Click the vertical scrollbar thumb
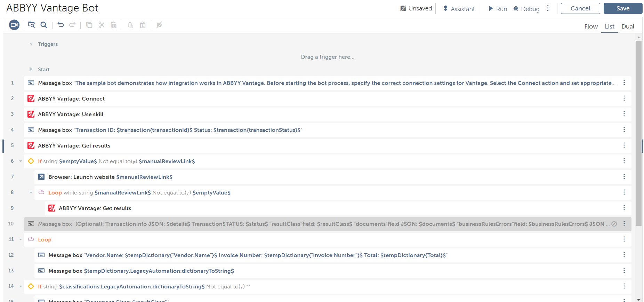Image resolution: width=644 pixels, height=302 pixels. click(x=638, y=134)
